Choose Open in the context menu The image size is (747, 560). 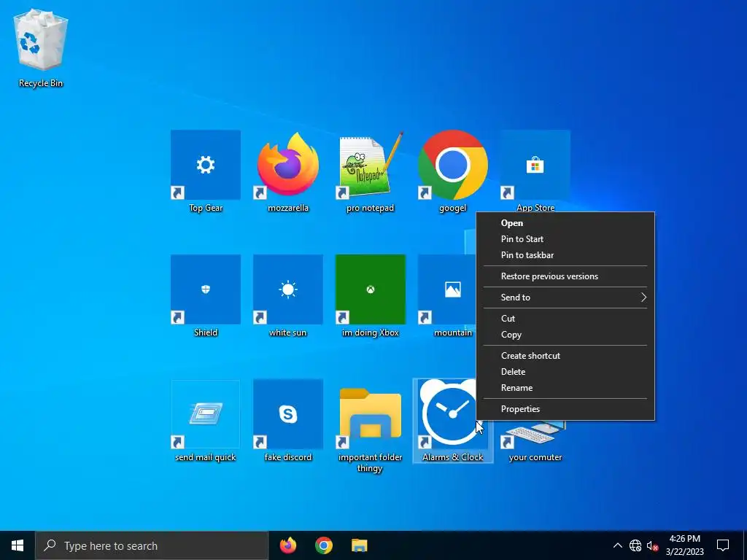coord(565,223)
